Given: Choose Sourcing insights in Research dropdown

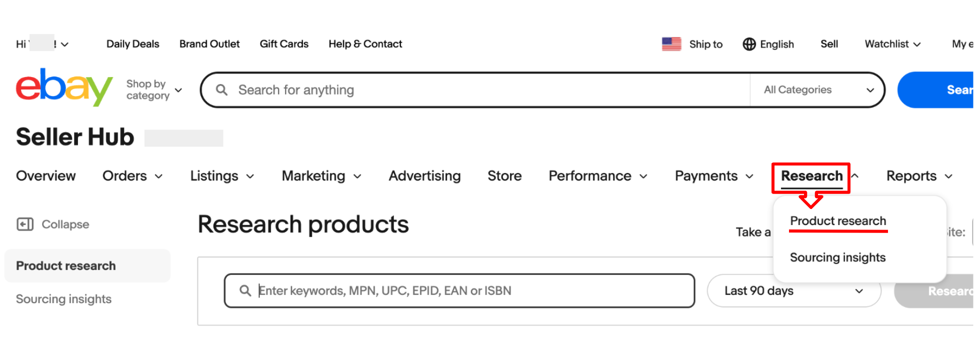Looking at the screenshot, I should 837,257.
